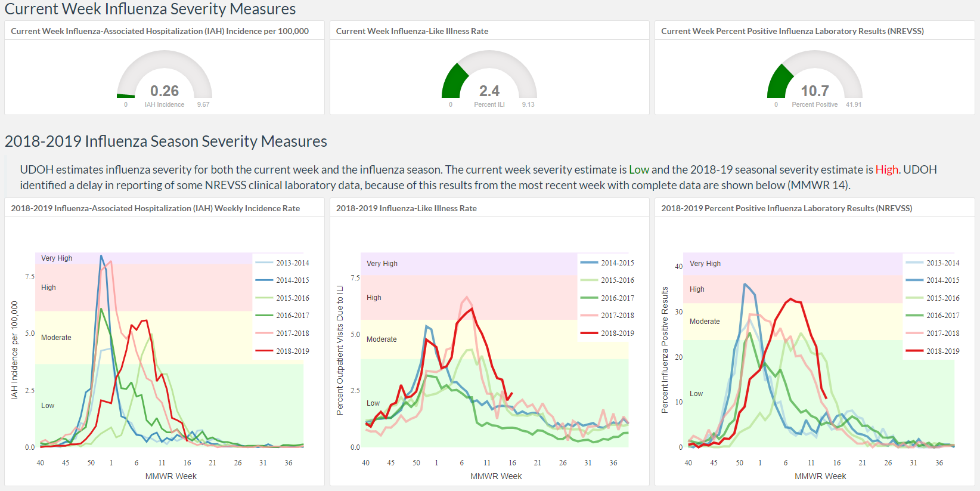Toggle 2018-2019 series in Influenza-Like Illness Rate legend
980x491 pixels.
pyautogui.click(x=607, y=333)
